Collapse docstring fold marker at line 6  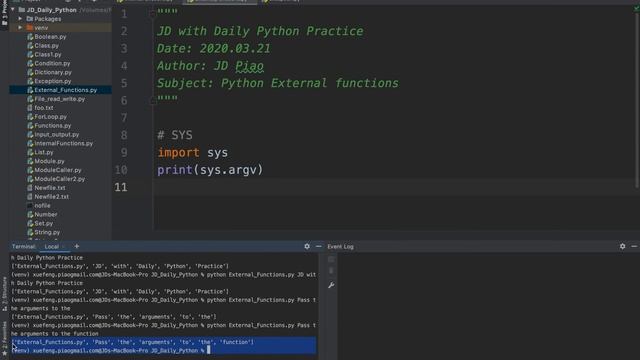coord(153,100)
